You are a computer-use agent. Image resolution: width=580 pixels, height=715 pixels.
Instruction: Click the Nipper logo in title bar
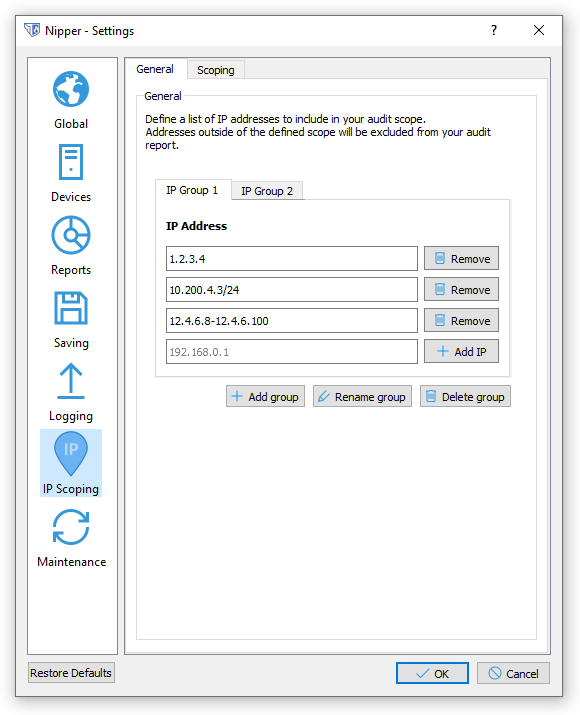coord(32,30)
